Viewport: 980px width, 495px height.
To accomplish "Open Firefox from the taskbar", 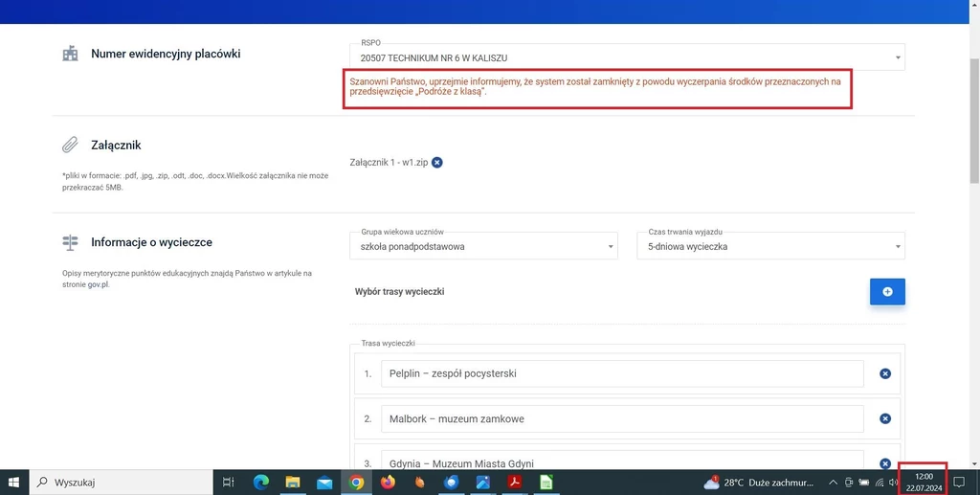I will click(x=389, y=483).
